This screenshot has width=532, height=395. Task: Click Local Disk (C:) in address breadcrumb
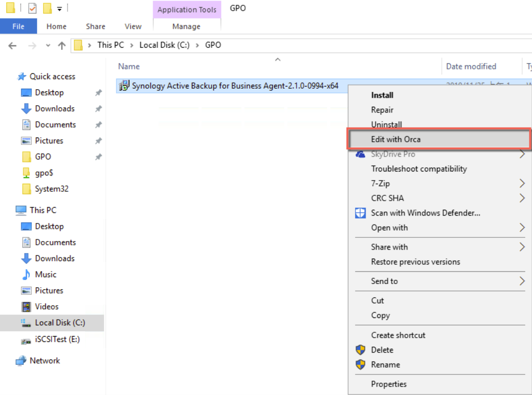164,45
